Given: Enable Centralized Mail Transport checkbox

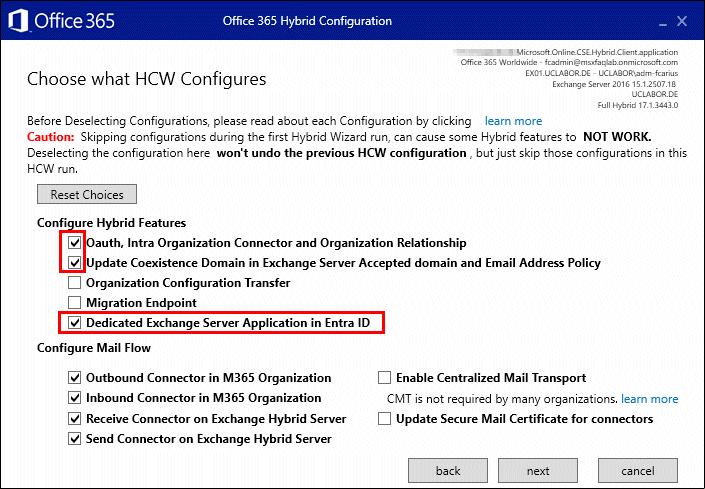Looking at the screenshot, I should [384, 378].
